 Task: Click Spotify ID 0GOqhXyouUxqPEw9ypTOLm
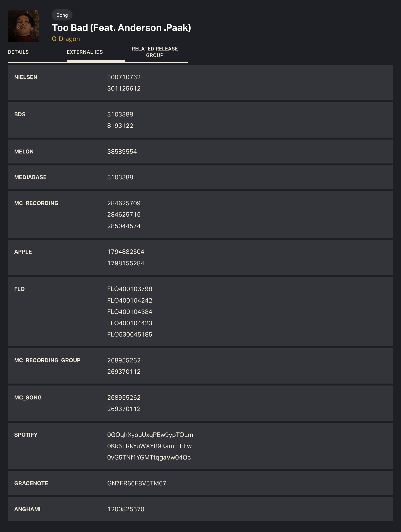click(150, 435)
